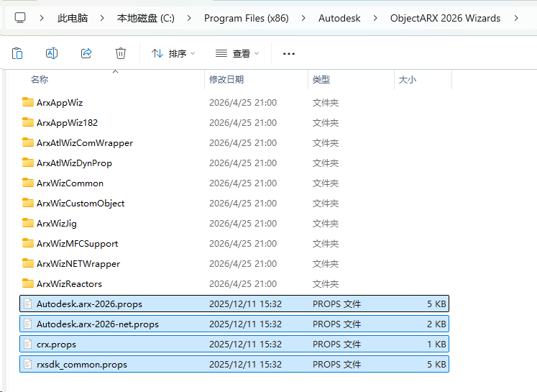Open the view (查看) dropdown
Image resolution: width=537 pixels, height=392 pixels.
click(x=237, y=53)
